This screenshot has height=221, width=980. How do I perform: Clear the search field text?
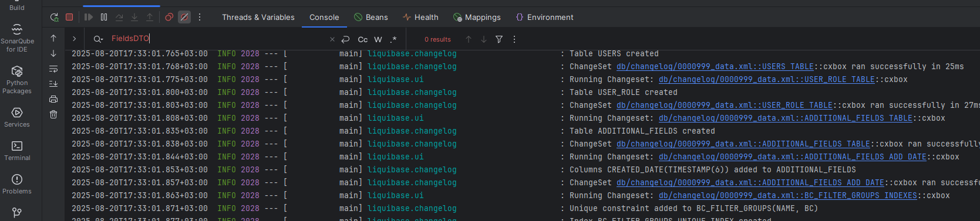tap(332, 39)
